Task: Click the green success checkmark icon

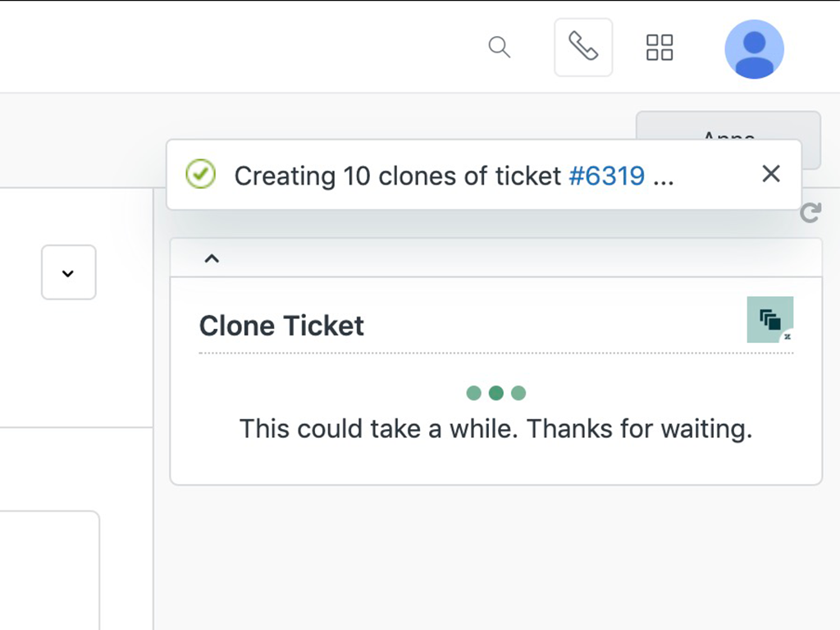Action: coord(200,174)
